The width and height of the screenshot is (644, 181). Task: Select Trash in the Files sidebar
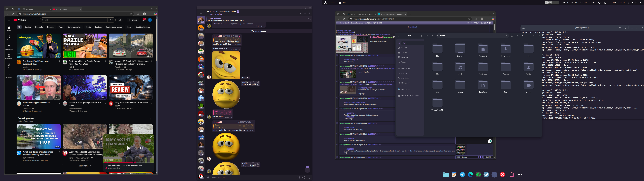pyautogui.click(x=410, y=62)
